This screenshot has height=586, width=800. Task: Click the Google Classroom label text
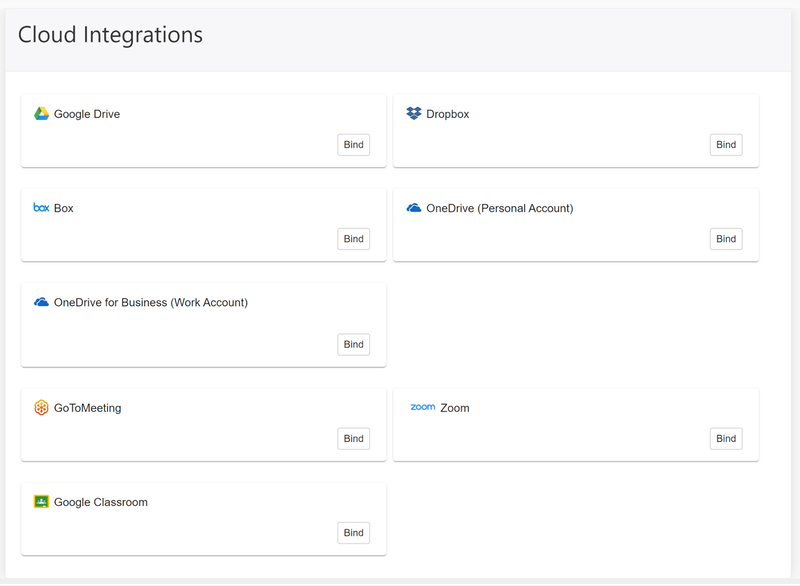coord(101,502)
